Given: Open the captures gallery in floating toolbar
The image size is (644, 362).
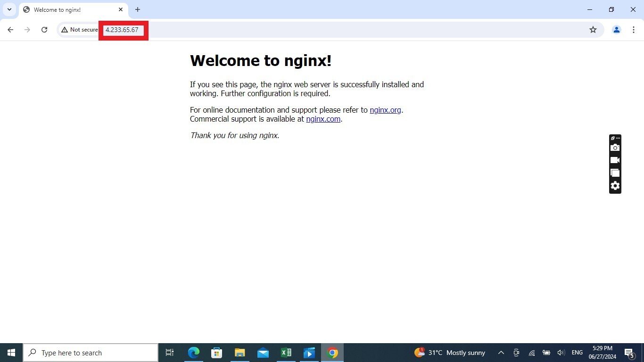Looking at the screenshot, I should (x=615, y=173).
